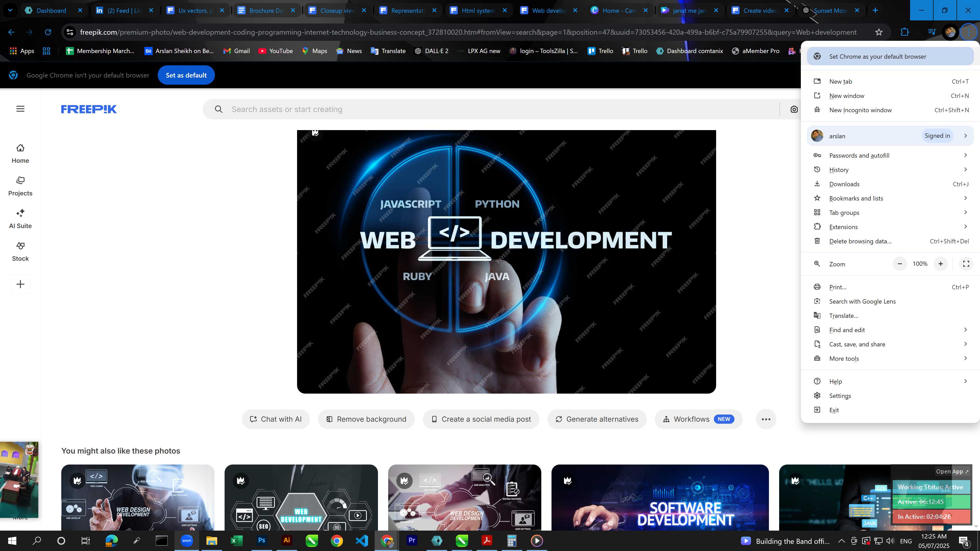Select New window menu item

coord(891,96)
